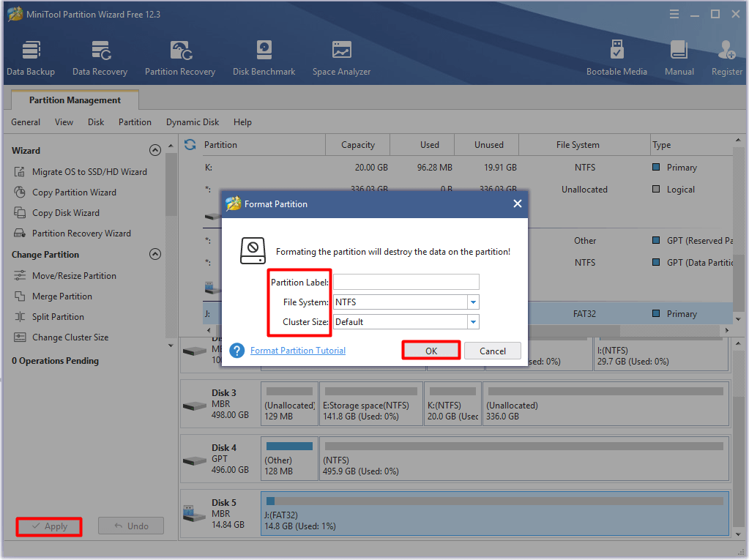Click the Partition Label text field
The image size is (749, 560).
pos(406,282)
